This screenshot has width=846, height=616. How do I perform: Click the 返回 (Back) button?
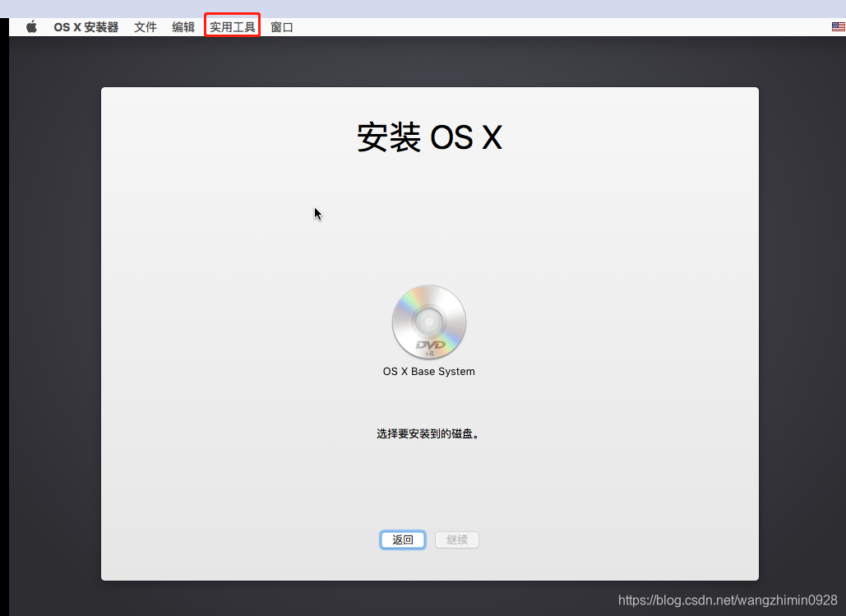402,540
